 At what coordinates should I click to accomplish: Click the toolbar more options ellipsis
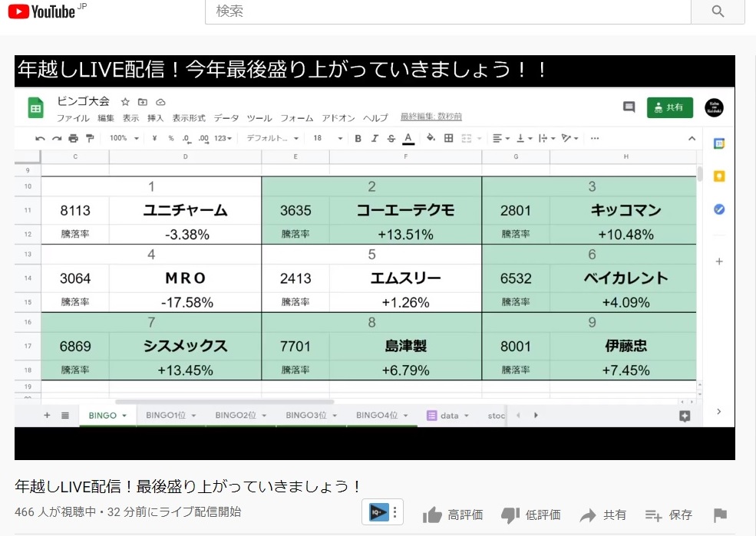(595, 139)
